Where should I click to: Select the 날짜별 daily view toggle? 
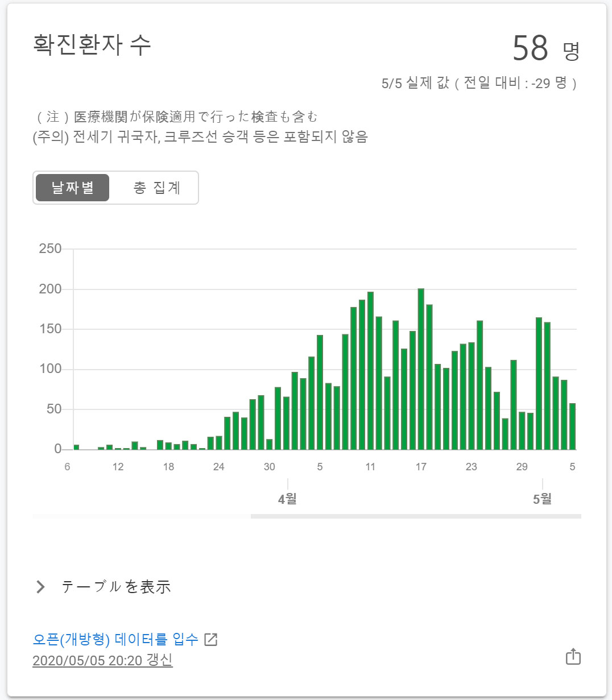pyautogui.click(x=72, y=188)
